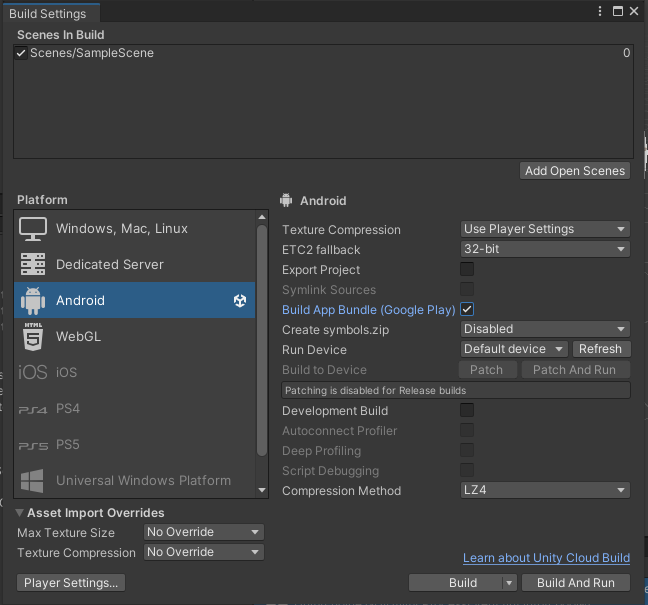Open the Create symbols.zip dropdown
Image resolution: width=648 pixels, height=605 pixels.
click(545, 329)
